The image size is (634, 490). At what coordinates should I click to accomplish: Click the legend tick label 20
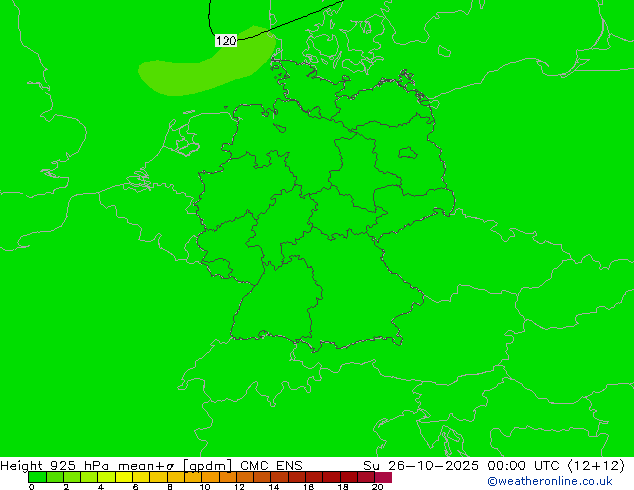[377, 487]
